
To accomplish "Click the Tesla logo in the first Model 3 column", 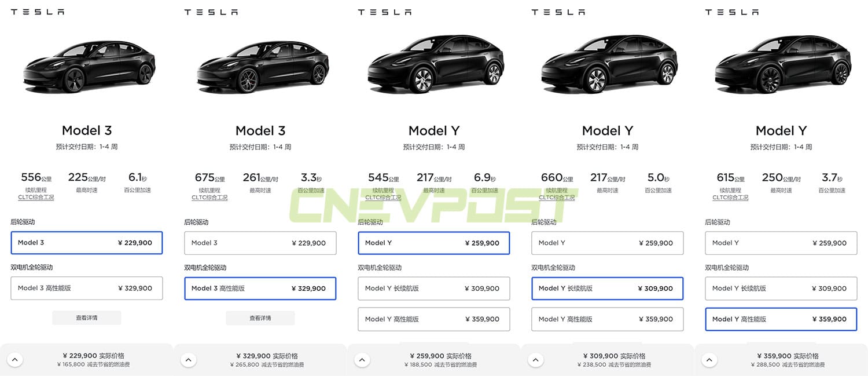I will pyautogui.click(x=37, y=11).
